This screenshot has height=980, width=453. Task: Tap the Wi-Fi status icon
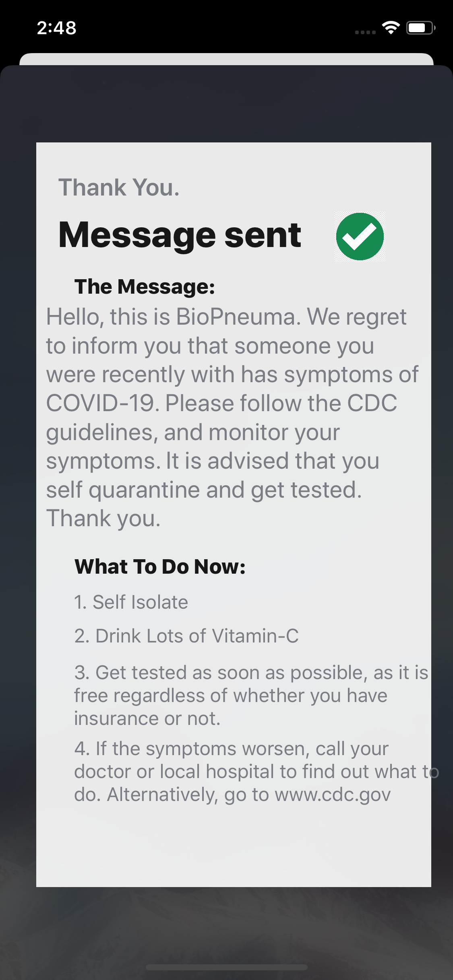pos(390,28)
